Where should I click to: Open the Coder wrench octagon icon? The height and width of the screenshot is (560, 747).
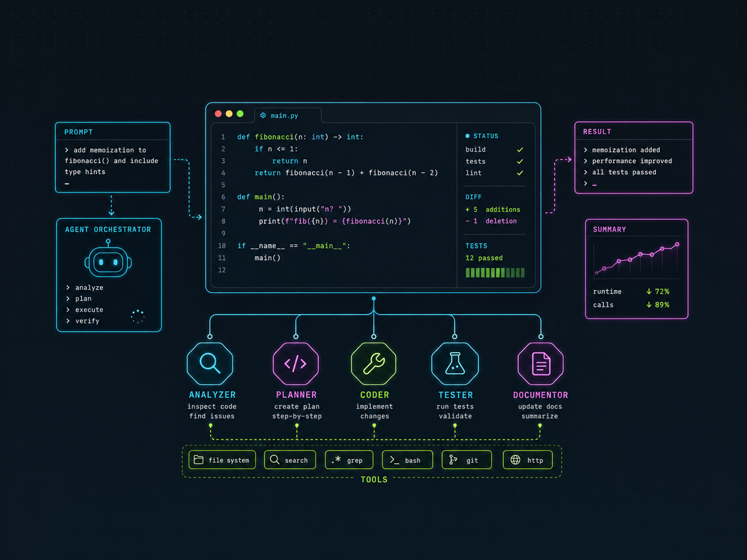pyautogui.click(x=374, y=363)
